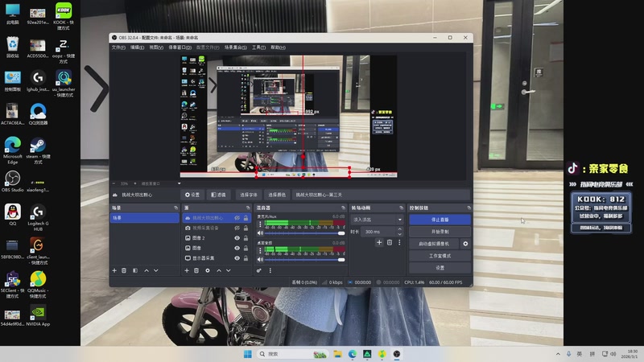Viewport: 644px width, 362px height.
Task: Open advanced audio properties gears in the mixer
Action: coord(258,270)
